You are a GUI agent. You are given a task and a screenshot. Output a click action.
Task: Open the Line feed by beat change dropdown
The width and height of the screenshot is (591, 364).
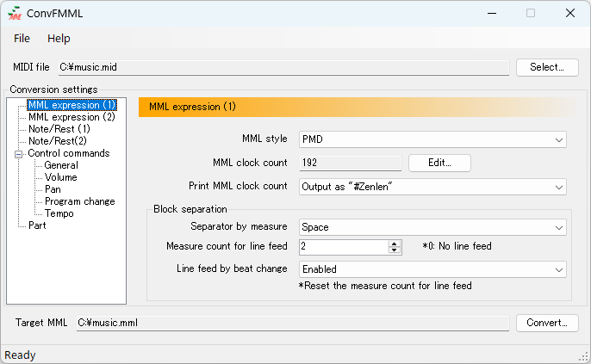coord(432,269)
